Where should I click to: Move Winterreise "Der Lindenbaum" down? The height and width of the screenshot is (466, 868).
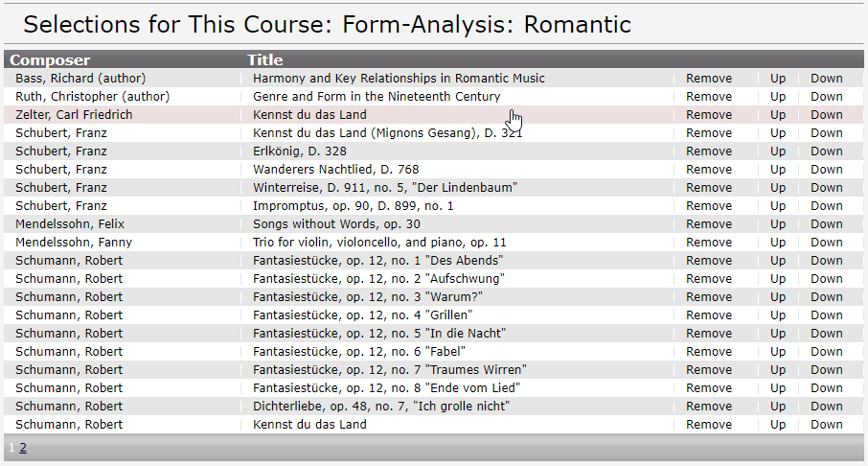pos(827,188)
